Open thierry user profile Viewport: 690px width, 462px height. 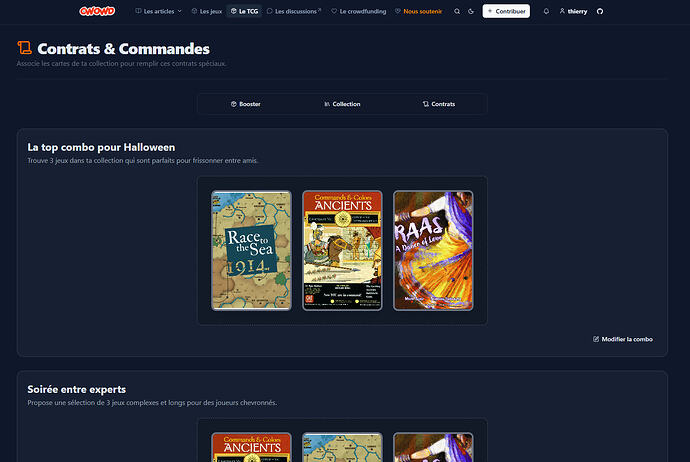click(x=573, y=11)
